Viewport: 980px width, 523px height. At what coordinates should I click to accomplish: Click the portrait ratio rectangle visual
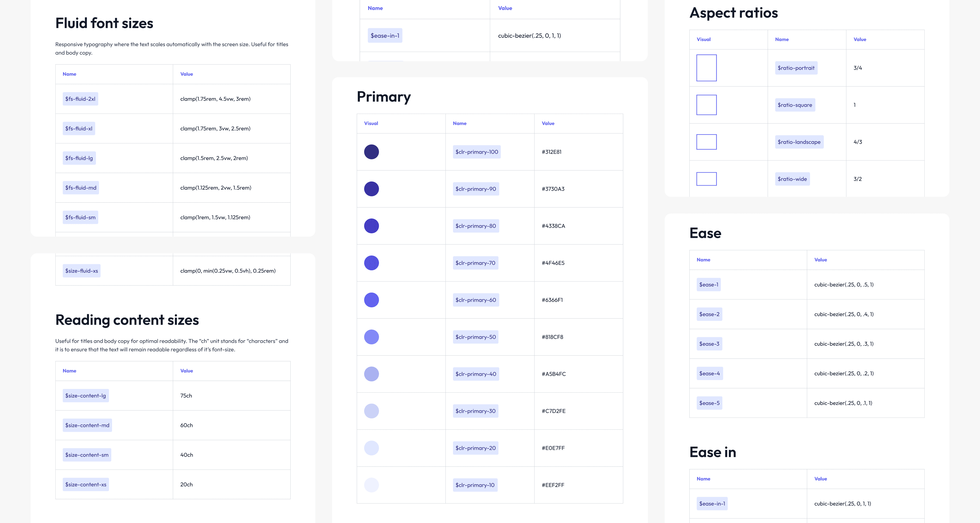(706, 68)
